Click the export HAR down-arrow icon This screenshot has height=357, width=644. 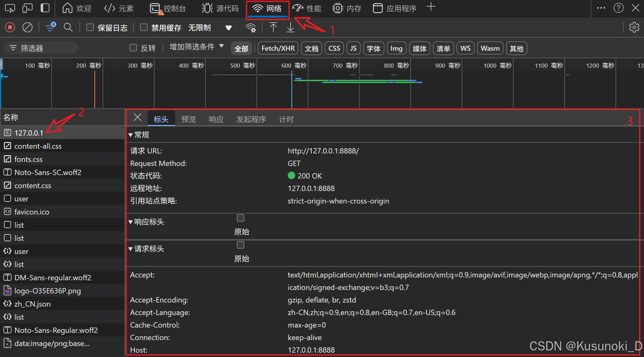290,28
